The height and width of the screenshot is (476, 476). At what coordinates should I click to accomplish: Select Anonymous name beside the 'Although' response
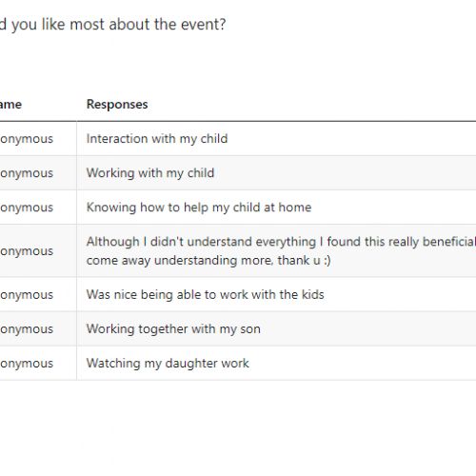pos(27,251)
